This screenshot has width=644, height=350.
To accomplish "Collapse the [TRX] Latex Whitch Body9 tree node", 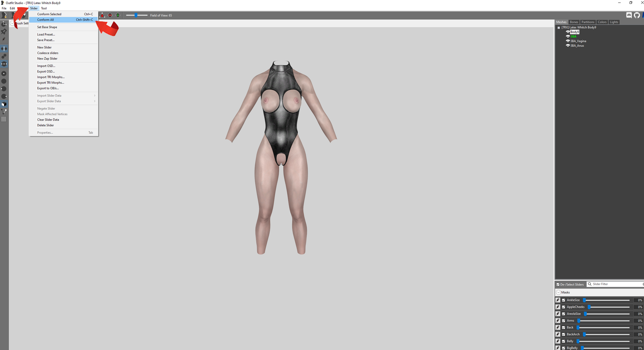I will pyautogui.click(x=558, y=28).
